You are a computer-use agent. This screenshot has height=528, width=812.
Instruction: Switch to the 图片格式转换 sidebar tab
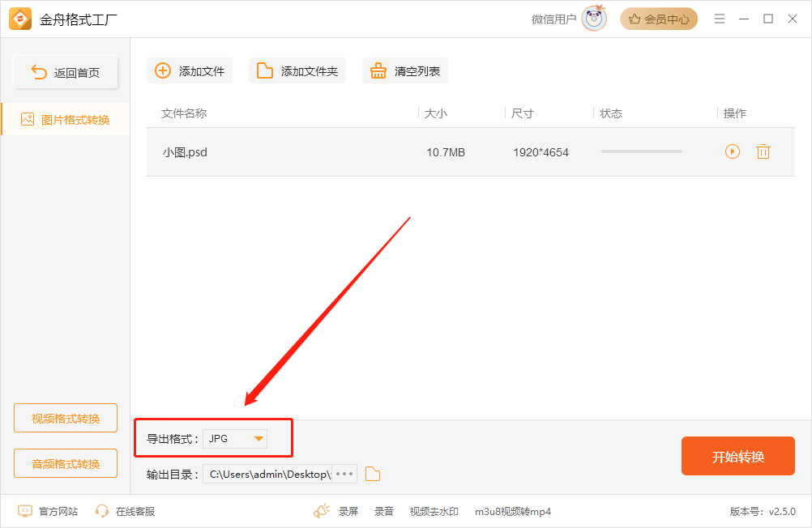click(65, 118)
